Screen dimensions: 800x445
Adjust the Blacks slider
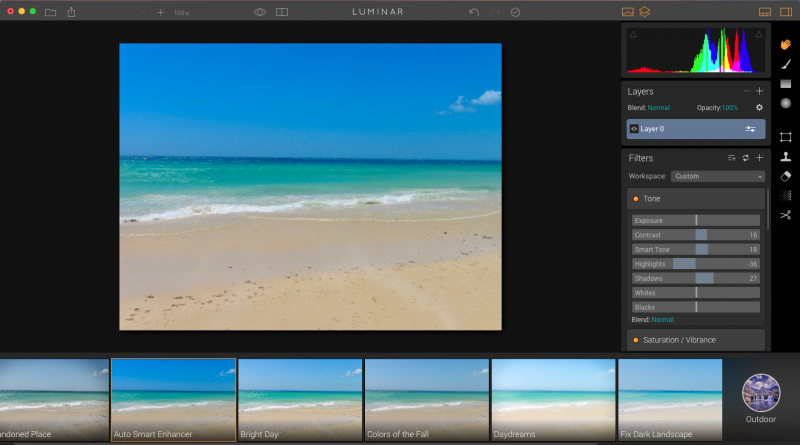[696, 307]
